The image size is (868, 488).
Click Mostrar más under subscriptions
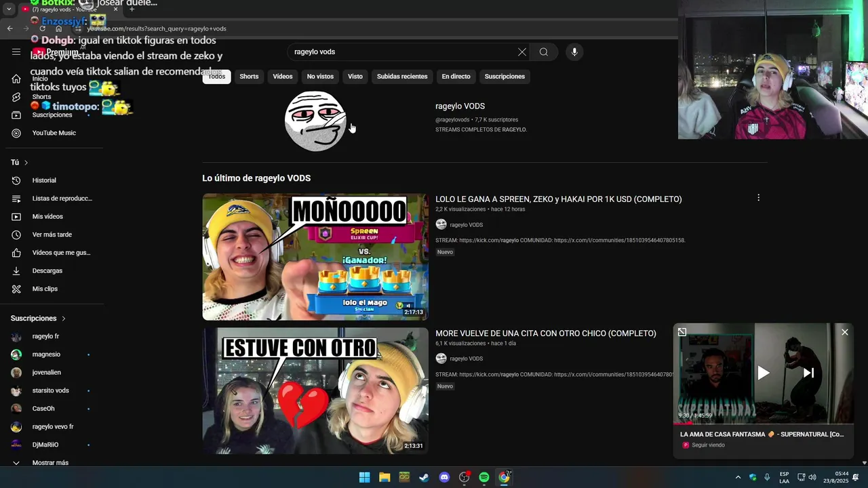click(52, 463)
